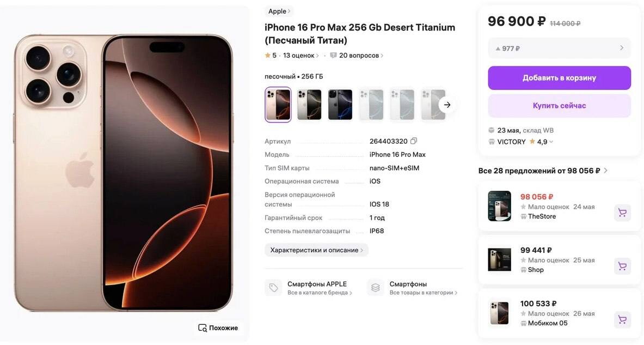644x345 pixels.
Task: Show next color variants with arrow
Action: coord(447,105)
